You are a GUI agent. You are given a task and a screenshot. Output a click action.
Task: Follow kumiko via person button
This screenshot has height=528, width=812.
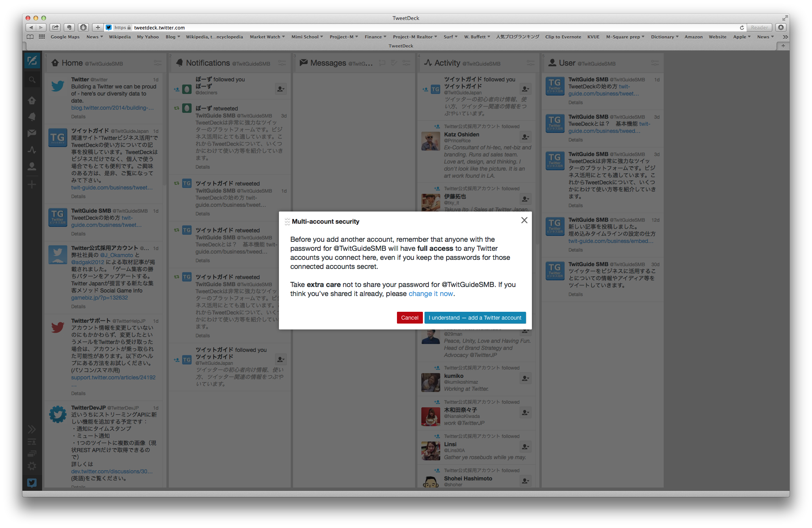coord(525,378)
